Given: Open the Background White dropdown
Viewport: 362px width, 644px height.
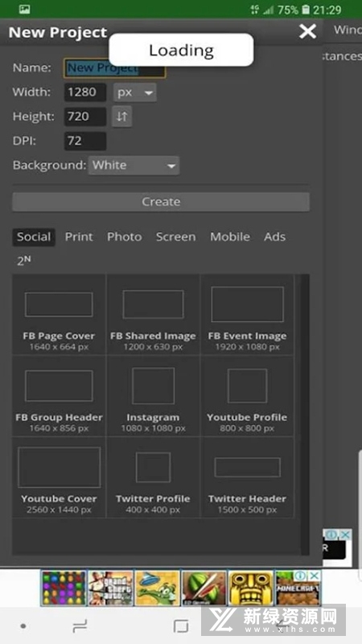Looking at the screenshot, I should [134, 166].
